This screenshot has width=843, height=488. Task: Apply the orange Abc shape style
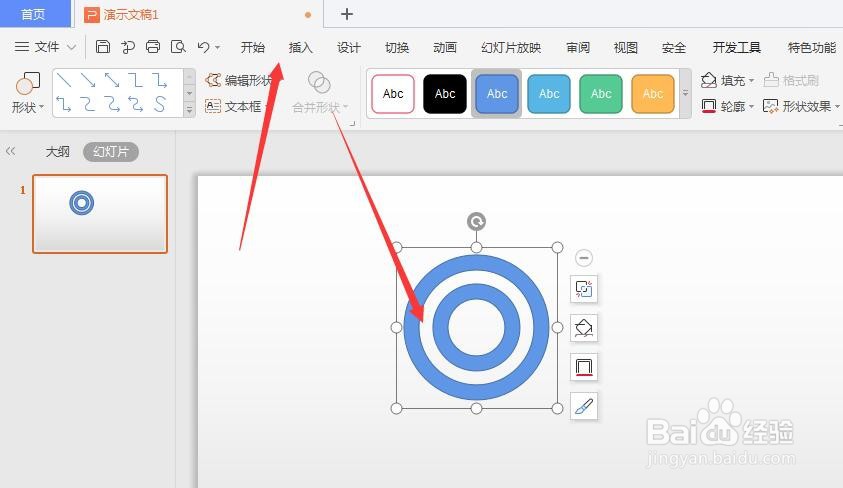(653, 94)
